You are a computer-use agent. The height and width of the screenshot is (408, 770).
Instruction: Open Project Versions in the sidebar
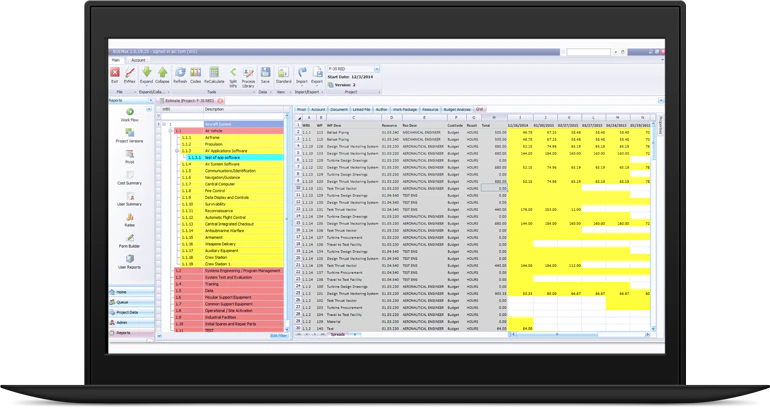coord(130,133)
